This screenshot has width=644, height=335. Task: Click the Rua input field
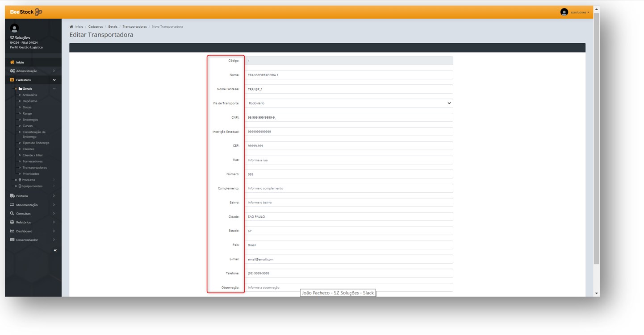coord(348,160)
